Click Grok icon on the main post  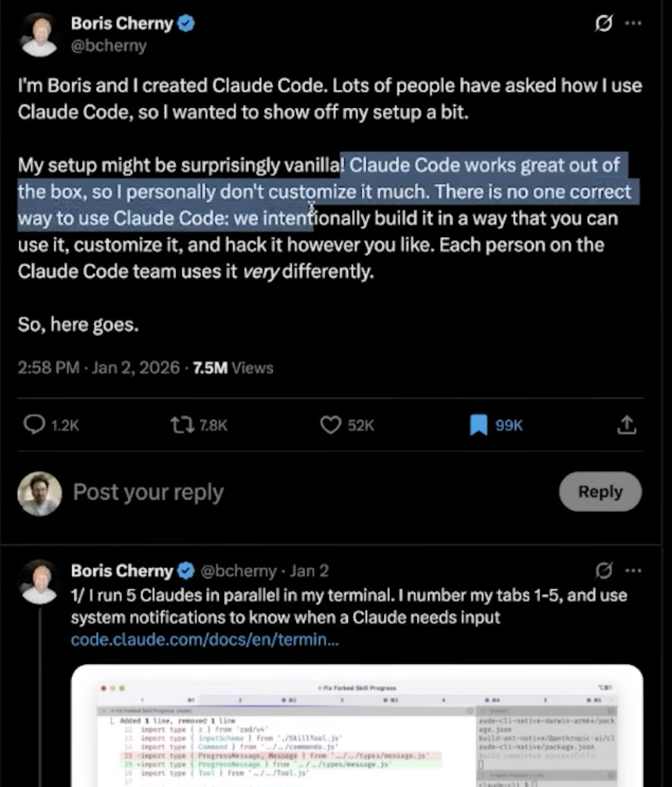tap(603, 23)
